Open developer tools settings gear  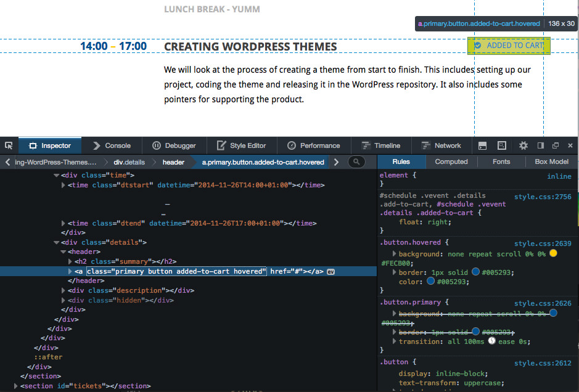[524, 145]
